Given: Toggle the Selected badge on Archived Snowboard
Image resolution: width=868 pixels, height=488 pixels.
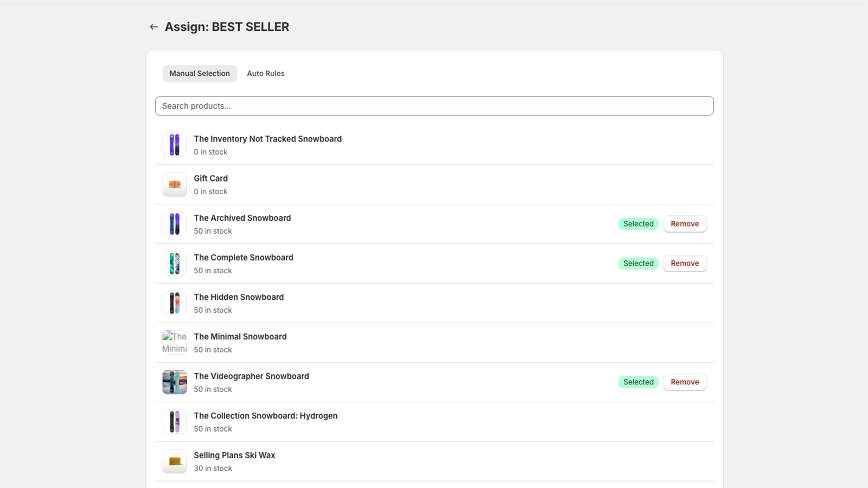Looking at the screenshot, I should [x=639, y=224].
